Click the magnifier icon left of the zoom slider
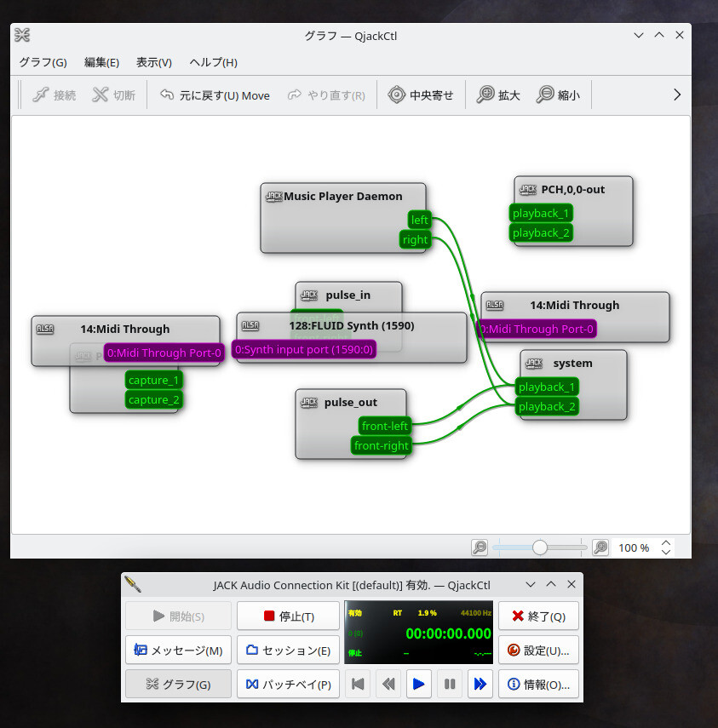The image size is (718, 728). pyautogui.click(x=479, y=547)
